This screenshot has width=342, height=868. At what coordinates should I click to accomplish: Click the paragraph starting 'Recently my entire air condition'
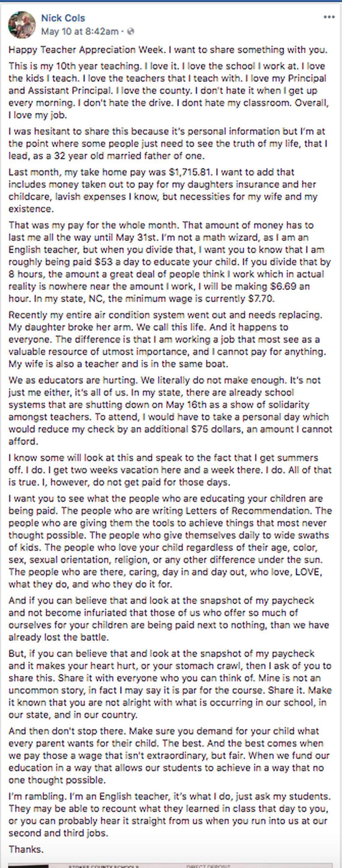click(x=165, y=339)
